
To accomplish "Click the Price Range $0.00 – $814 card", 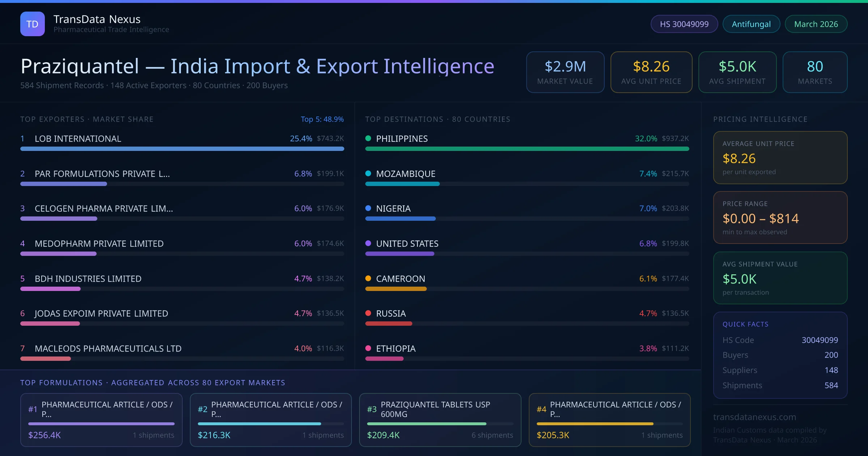I will point(780,218).
